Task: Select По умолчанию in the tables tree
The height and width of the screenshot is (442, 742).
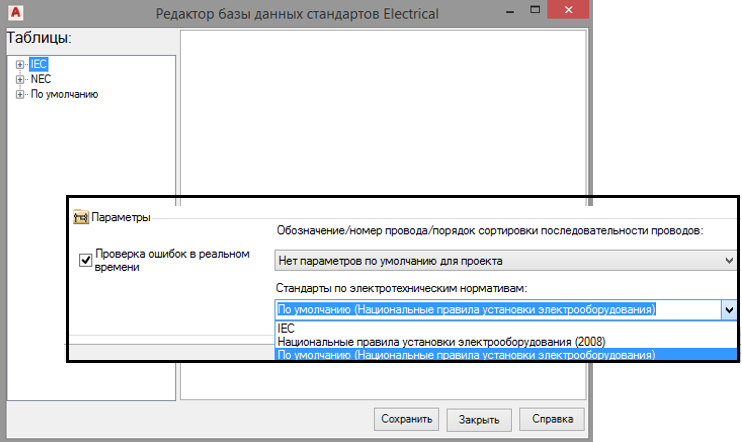Action: click(x=64, y=94)
